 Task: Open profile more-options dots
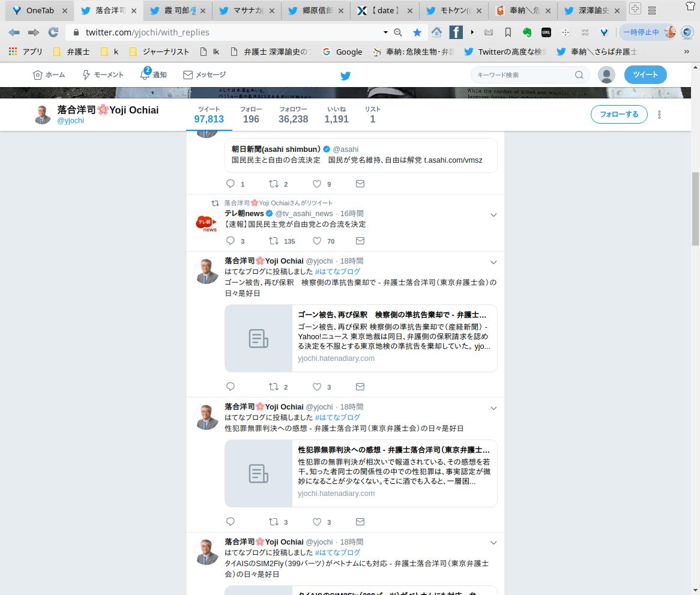pyautogui.click(x=659, y=115)
